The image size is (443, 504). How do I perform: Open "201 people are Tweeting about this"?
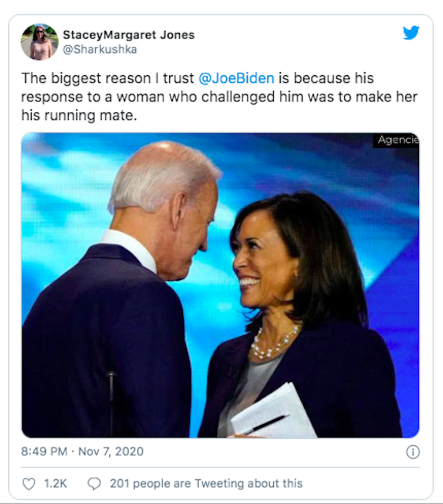[x=206, y=483]
